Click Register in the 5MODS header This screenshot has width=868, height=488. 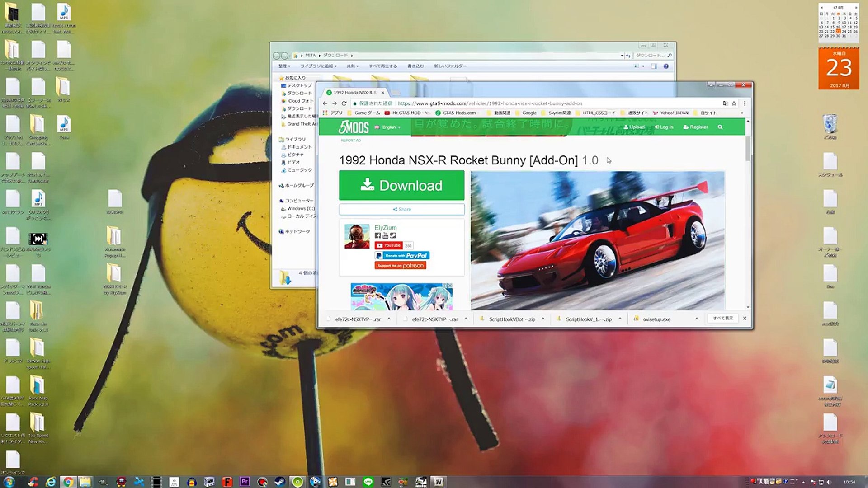pos(695,127)
